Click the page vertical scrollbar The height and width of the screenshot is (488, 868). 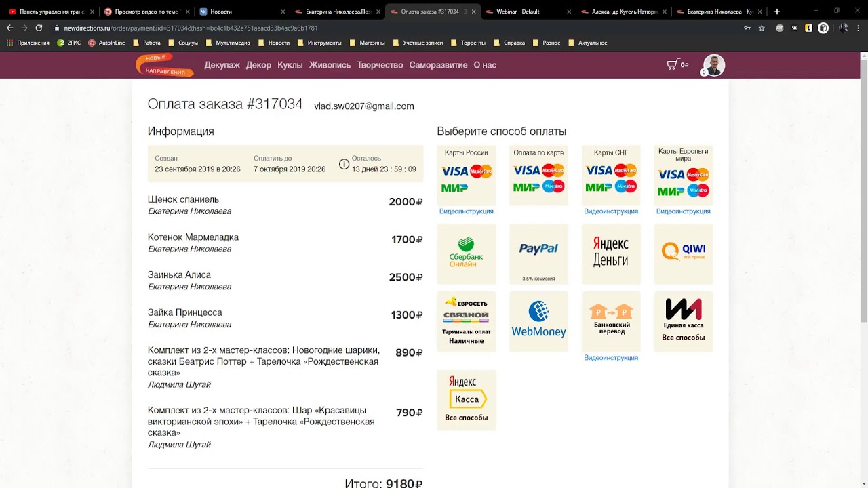pyautogui.click(x=863, y=270)
